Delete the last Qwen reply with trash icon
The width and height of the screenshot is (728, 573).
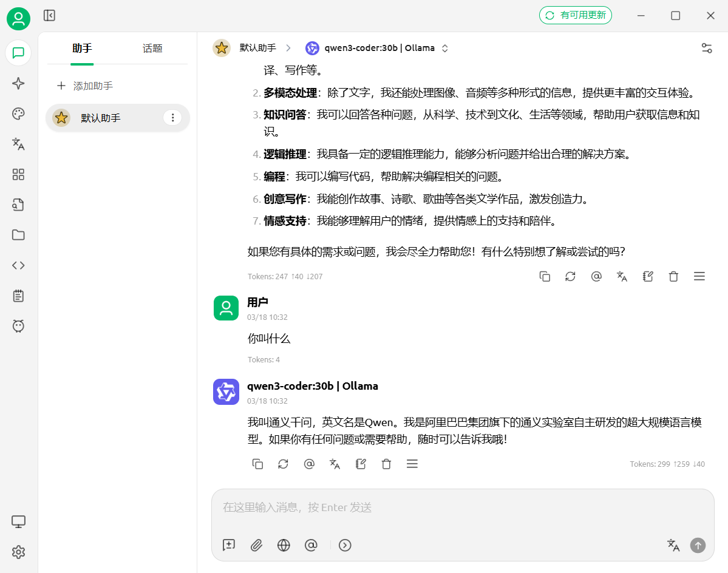tap(386, 464)
